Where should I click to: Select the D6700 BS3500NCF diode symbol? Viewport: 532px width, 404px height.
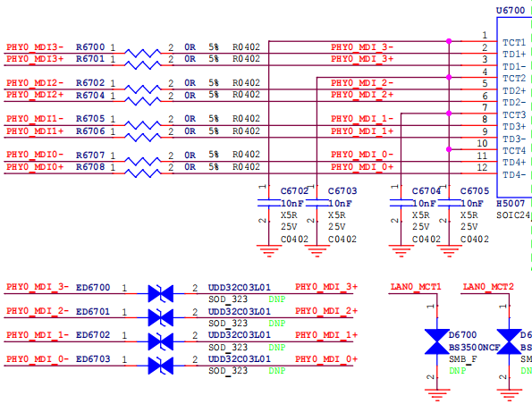click(x=437, y=341)
